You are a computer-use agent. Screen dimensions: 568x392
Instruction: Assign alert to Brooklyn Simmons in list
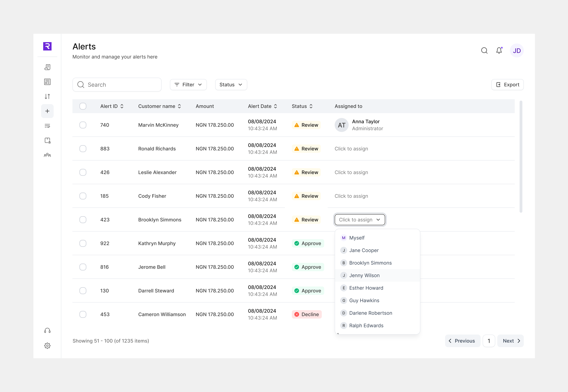(x=377, y=263)
